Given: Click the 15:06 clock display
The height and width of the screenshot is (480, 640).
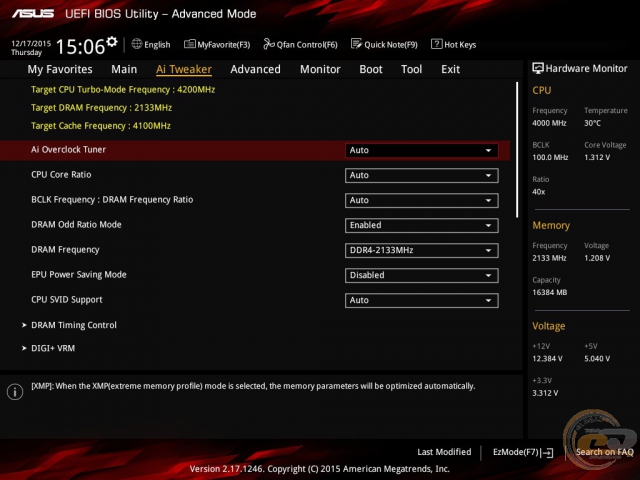Looking at the screenshot, I should [80, 46].
